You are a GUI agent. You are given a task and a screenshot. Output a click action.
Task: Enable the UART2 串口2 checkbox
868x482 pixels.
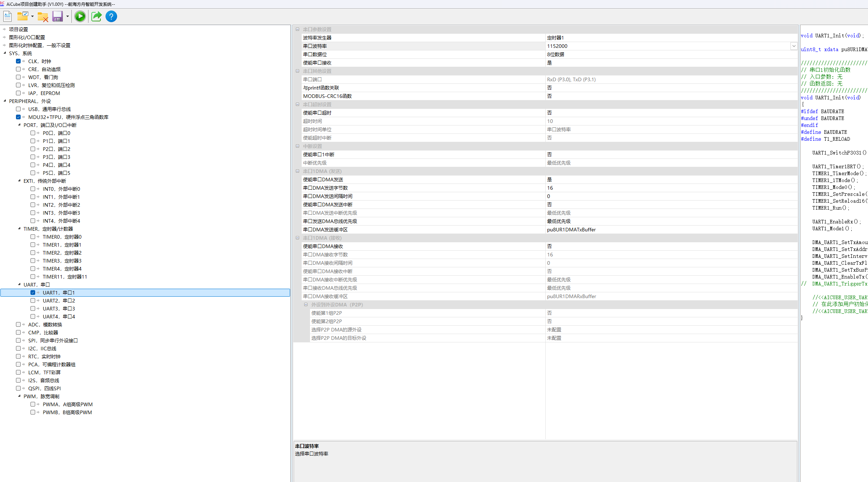point(33,301)
